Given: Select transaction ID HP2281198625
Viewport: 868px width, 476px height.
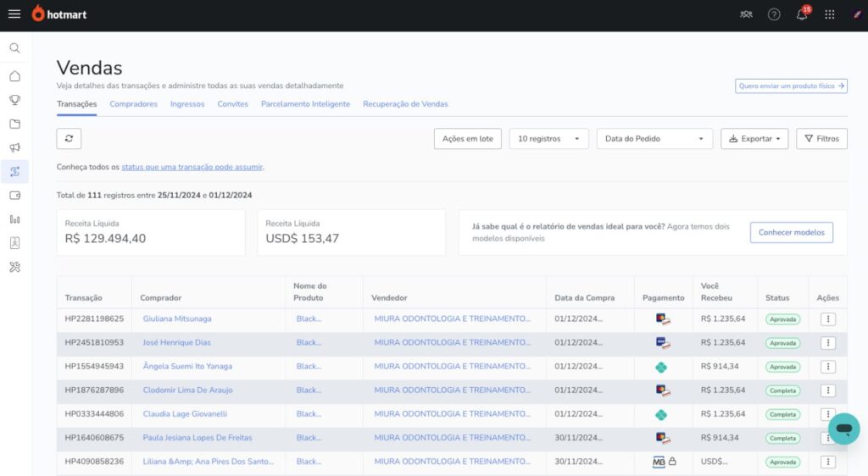Looking at the screenshot, I should 94,319.
